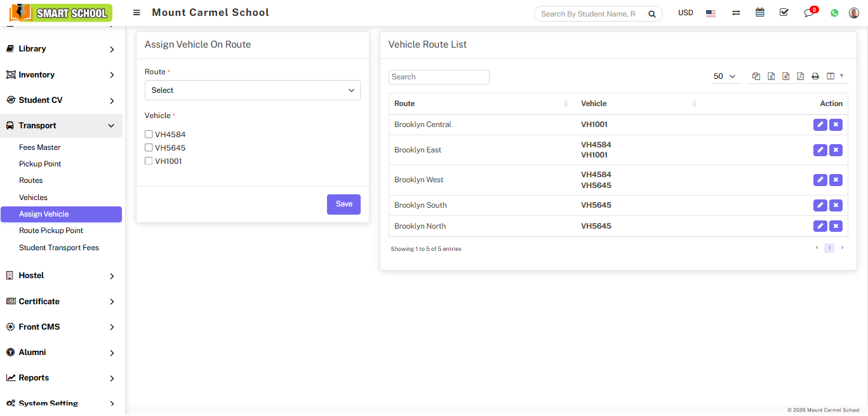
Task: Go to Student Transport Fees page
Action: (x=59, y=248)
